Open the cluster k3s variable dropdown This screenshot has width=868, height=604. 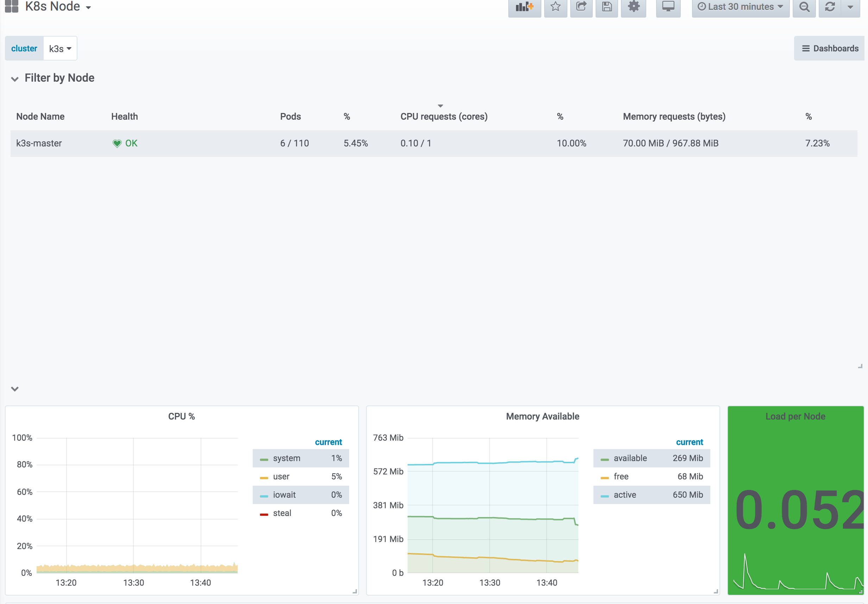coord(60,48)
